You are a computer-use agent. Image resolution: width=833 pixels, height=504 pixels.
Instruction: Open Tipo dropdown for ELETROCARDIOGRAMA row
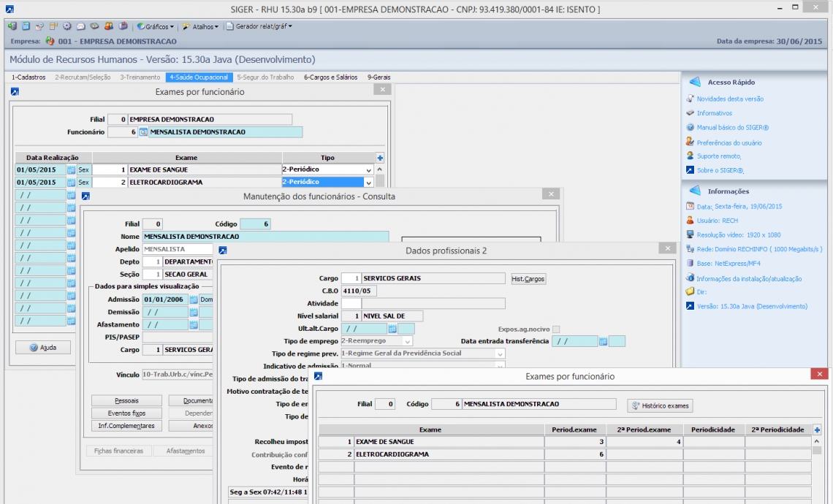click(368, 182)
